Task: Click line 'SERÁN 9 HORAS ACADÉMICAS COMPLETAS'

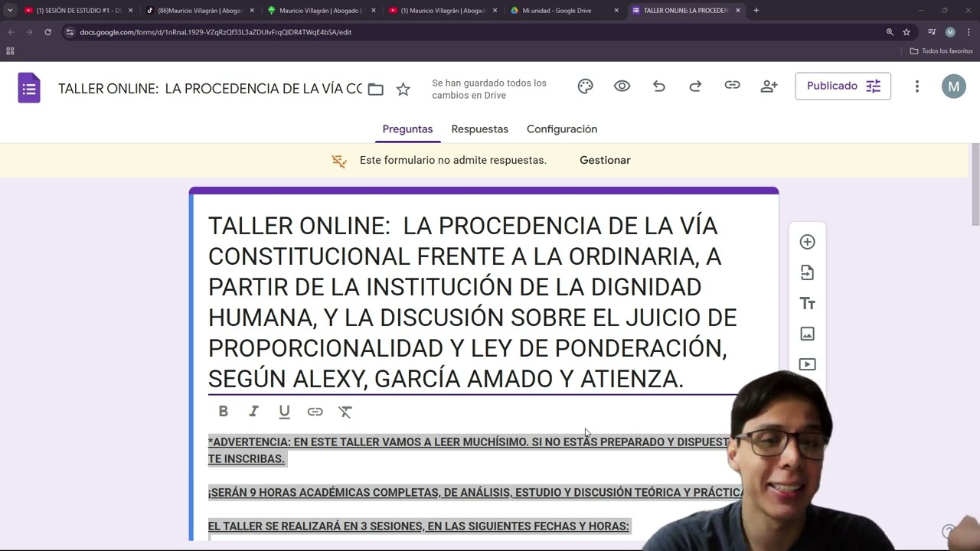Action: [475, 493]
